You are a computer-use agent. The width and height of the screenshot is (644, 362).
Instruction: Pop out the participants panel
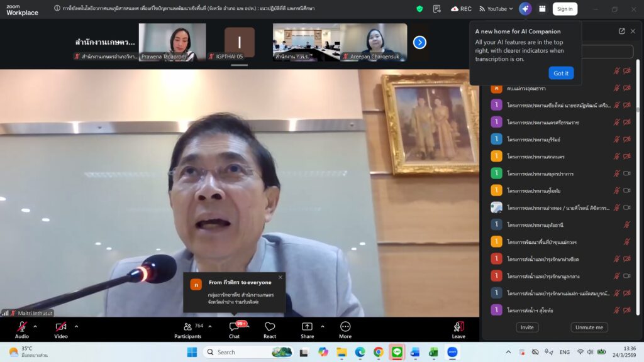pos(621,31)
